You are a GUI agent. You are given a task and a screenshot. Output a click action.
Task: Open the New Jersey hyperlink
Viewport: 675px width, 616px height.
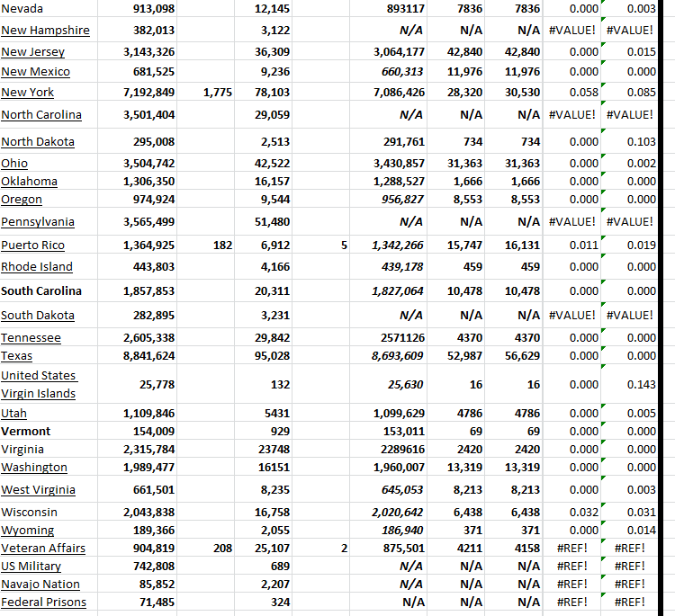tap(32, 51)
